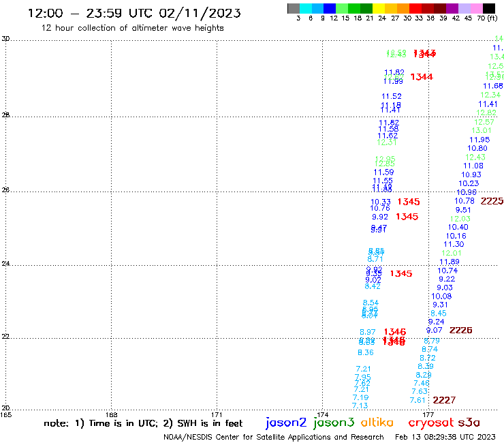This screenshot has height=443, width=504.
Task: Click the longitude axis label 168
Action: [x=112, y=414]
